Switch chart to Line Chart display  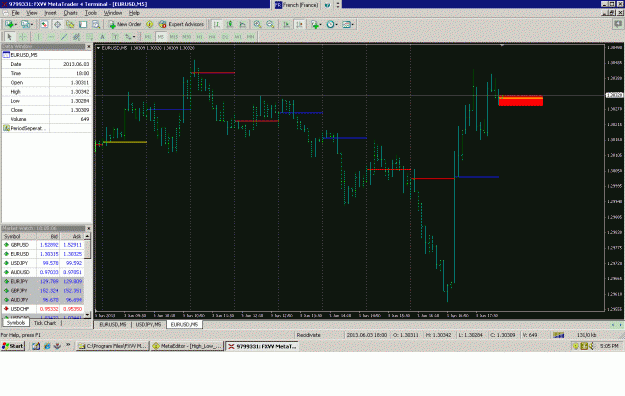pyautogui.click(x=242, y=24)
